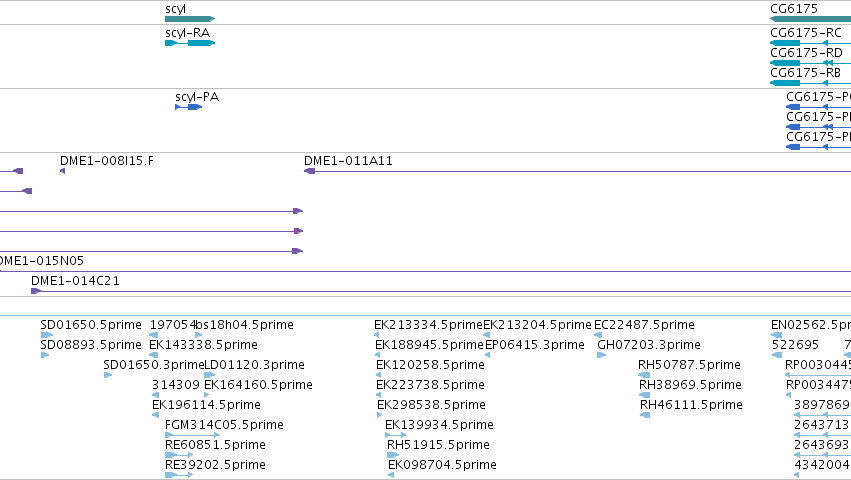This screenshot has height=480, width=851.
Task: Select the DME1-011A11 clone arrowhead
Action: click(x=309, y=171)
